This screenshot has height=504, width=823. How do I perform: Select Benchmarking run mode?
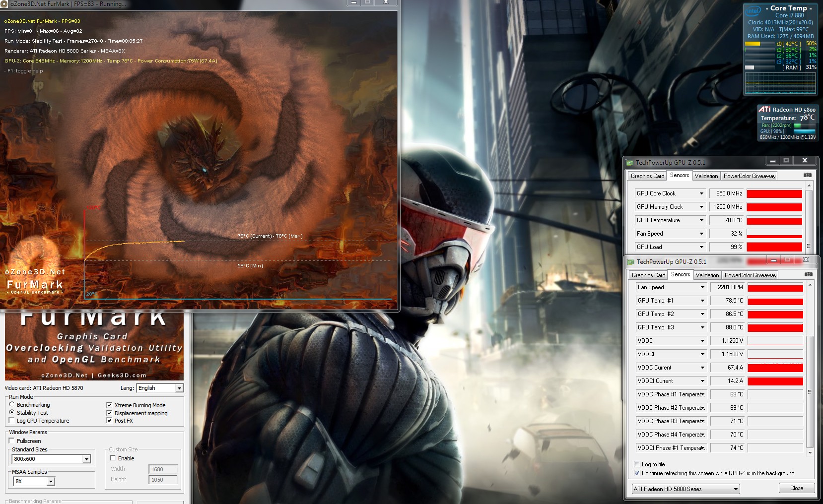12,405
